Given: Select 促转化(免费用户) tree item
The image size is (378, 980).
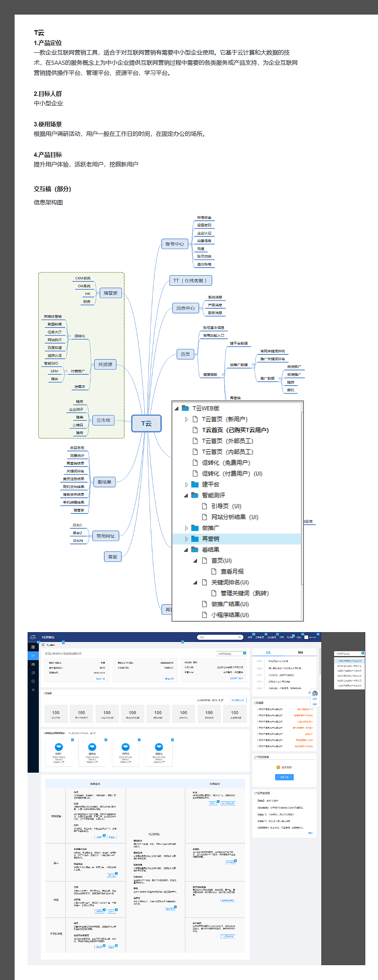Looking at the screenshot, I should 226,463.
